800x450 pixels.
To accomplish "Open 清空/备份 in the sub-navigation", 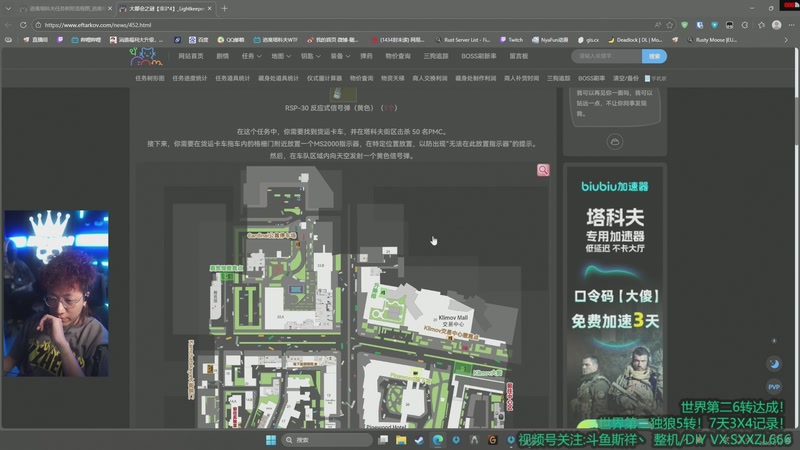I will pyautogui.click(x=626, y=79).
